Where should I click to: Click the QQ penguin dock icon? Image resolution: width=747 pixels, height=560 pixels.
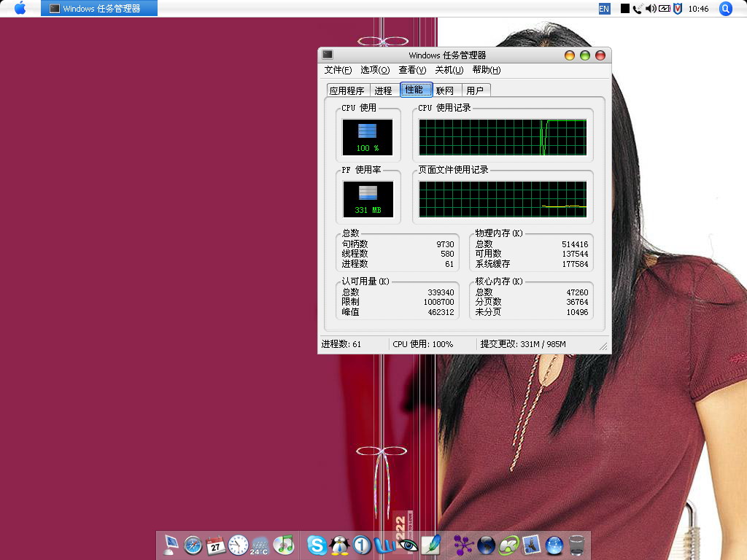[339, 545]
